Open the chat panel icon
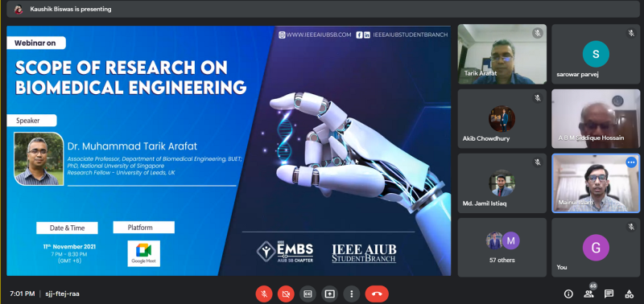 click(609, 294)
